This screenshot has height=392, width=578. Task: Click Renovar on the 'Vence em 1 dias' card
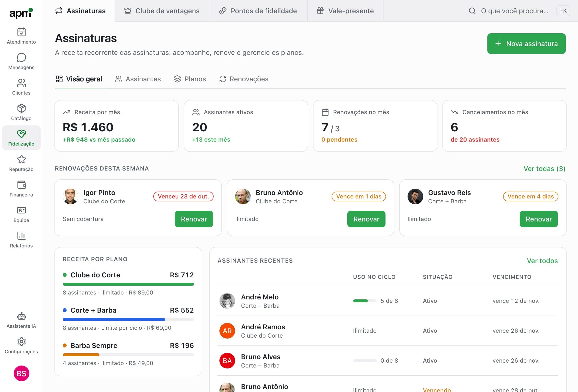(366, 219)
